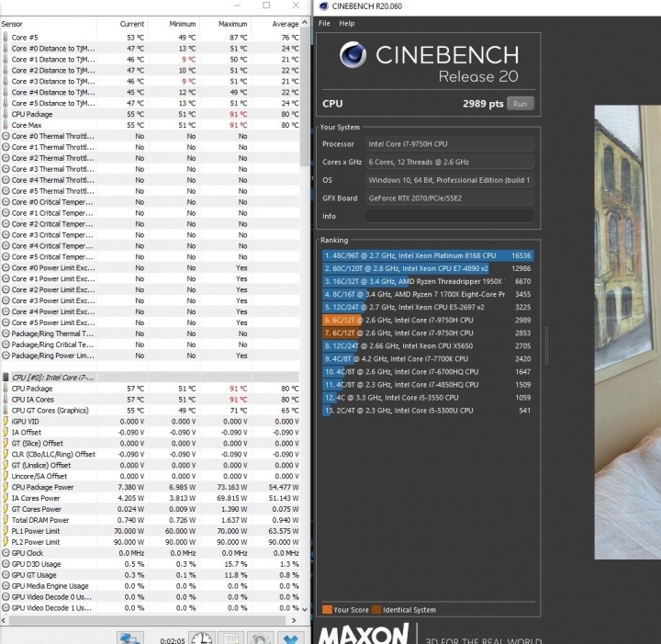Select ranking entry AMD Ryzen 7 1700X
This screenshot has width=661, height=644.
point(428,294)
